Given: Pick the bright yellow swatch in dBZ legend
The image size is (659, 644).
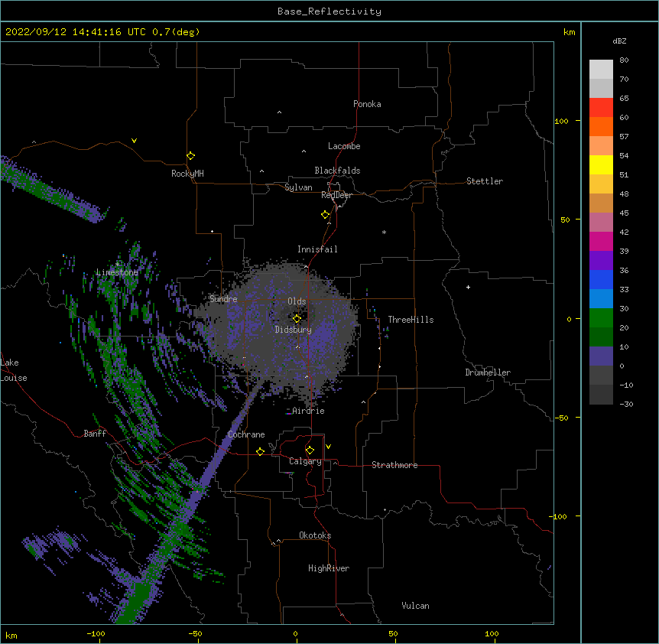Looking at the screenshot, I should pos(601,164).
